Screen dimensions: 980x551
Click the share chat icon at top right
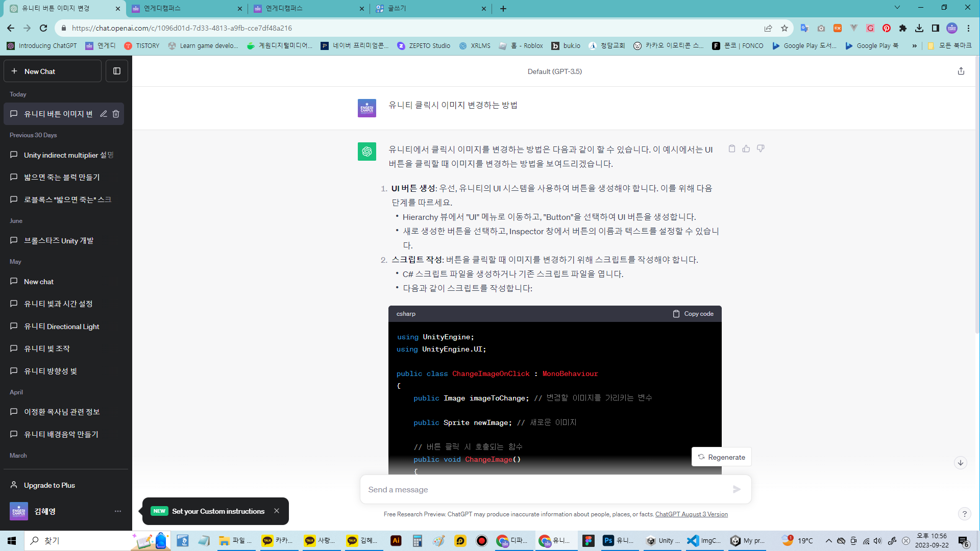coord(961,71)
